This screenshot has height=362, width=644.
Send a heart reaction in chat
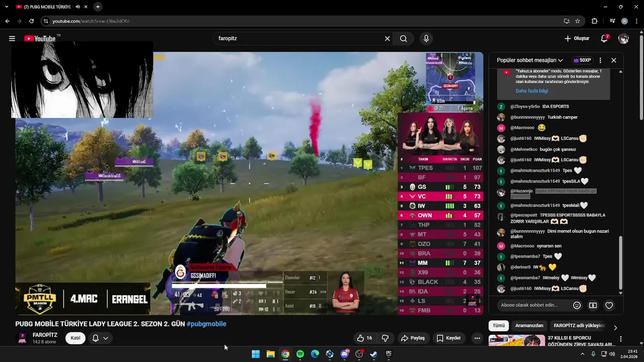click(609, 305)
